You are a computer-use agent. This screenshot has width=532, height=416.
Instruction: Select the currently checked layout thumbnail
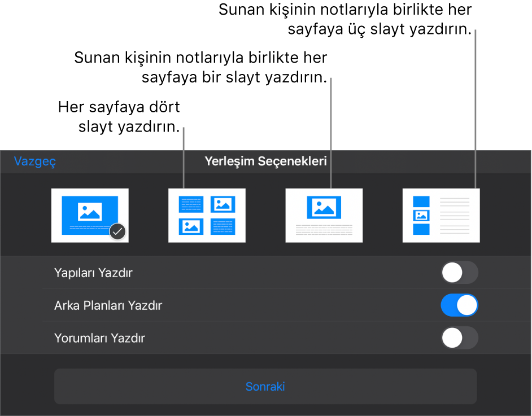point(90,215)
